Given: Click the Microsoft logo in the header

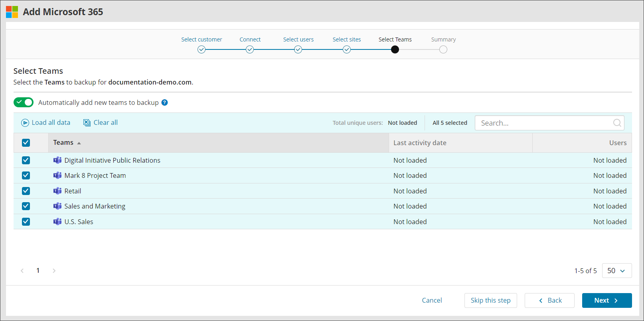Looking at the screenshot, I should coord(12,12).
